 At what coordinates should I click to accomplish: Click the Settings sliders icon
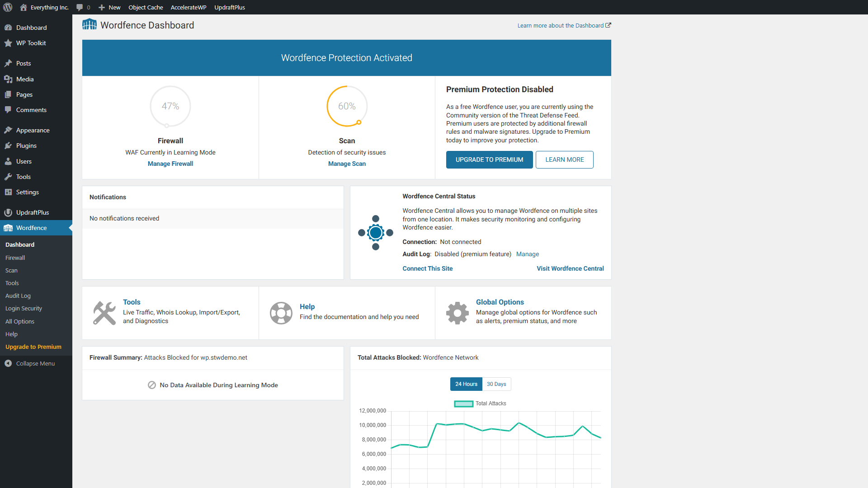[x=8, y=192]
